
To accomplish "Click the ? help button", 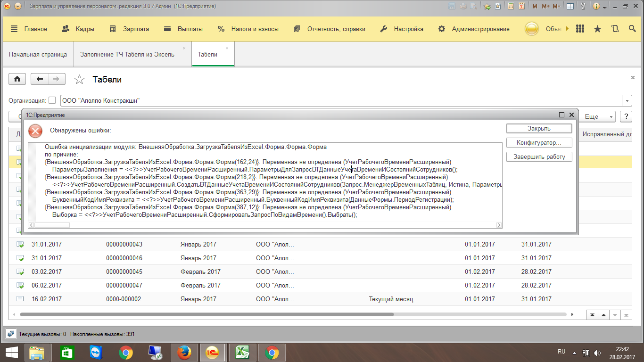I will (x=626, y=116).
